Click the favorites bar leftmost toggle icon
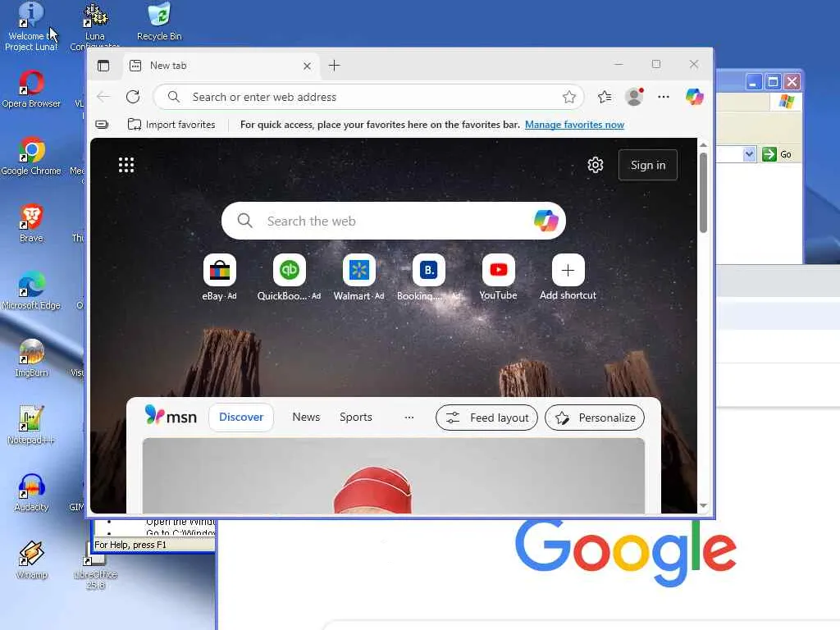The width and height of the screenshot is (840, 630). tap(102, 125)
